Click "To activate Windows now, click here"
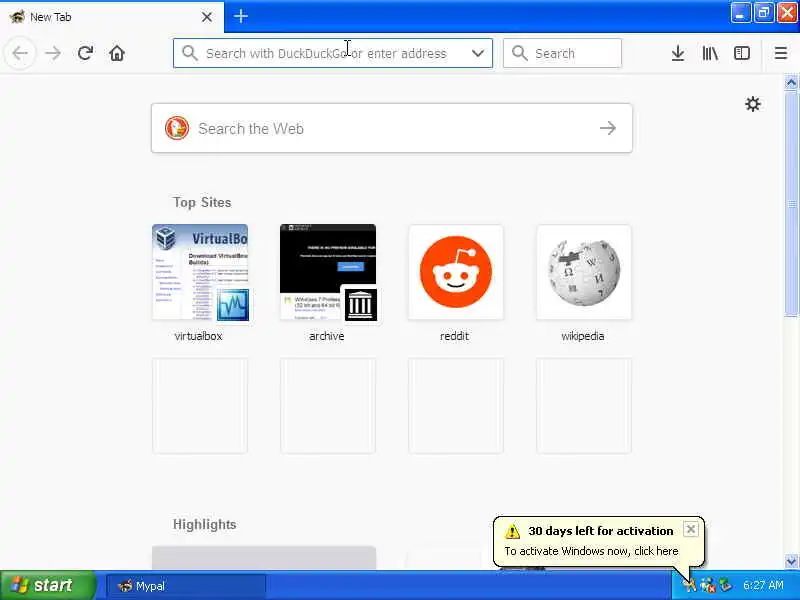 click(591, 551)
